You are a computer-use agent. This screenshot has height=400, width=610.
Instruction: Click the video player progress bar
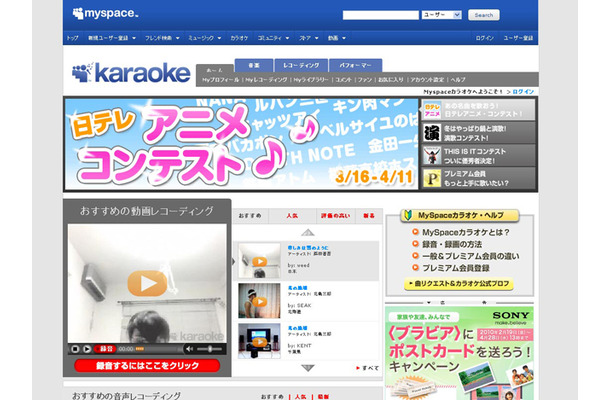tap(159, 349)
